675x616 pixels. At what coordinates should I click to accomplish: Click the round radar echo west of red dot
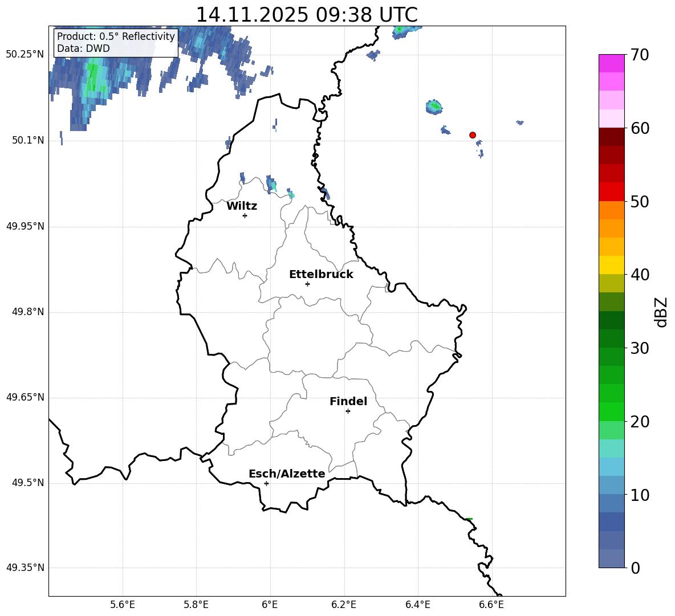[434, 107]
